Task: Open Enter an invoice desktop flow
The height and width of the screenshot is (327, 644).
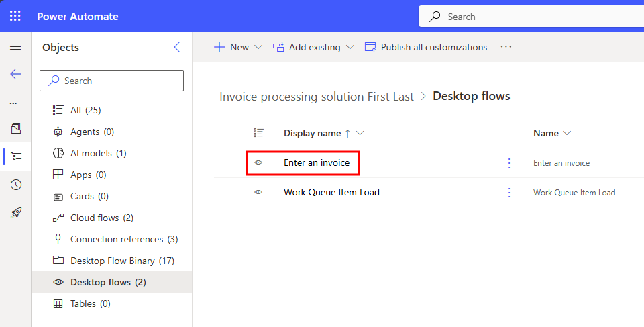Action: coord(317,163)
